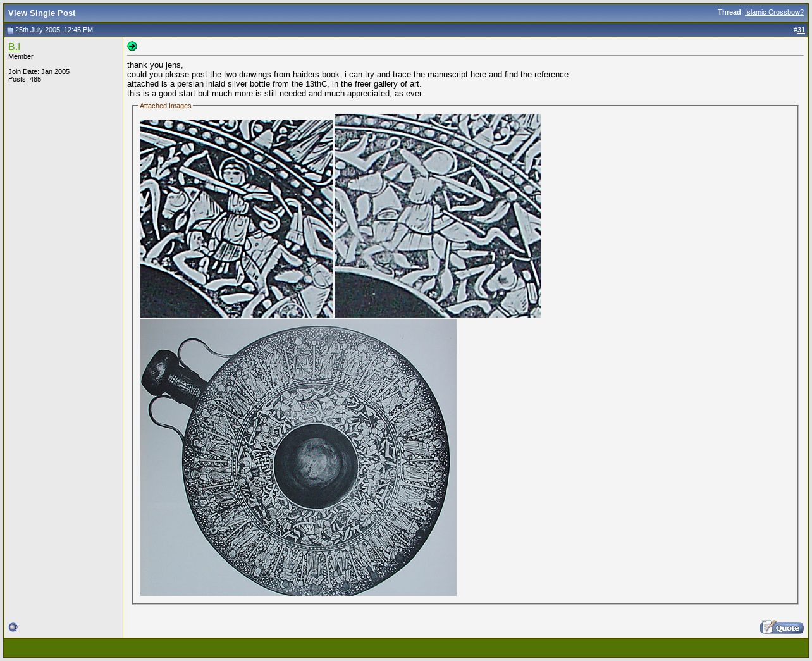Open the first attached crossbowman detail image
This screenshot has height=661, width=812.
237,219
